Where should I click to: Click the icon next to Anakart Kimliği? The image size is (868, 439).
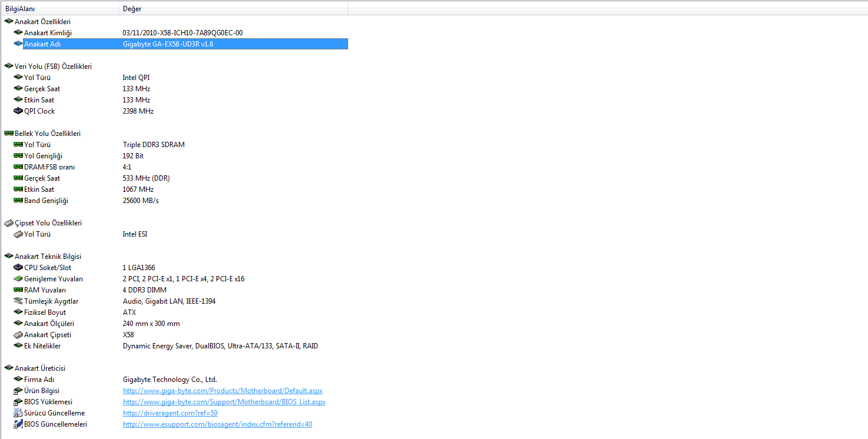(18, 33)
